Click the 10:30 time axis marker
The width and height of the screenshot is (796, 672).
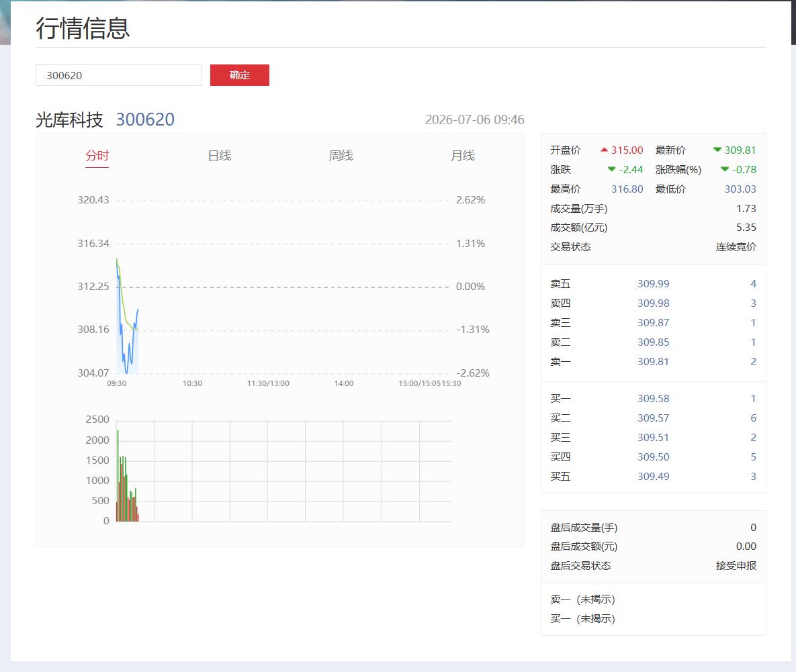click(x=192, y=383)
